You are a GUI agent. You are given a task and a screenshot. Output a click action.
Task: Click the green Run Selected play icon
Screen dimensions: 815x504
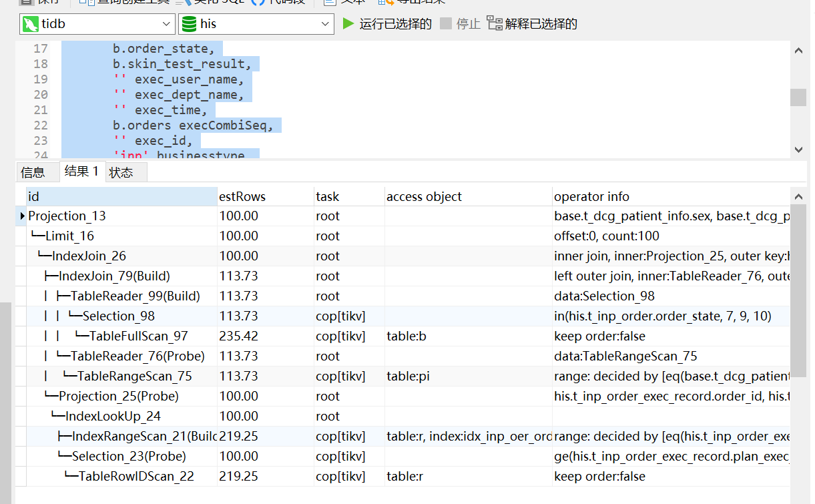coord(348,24)
